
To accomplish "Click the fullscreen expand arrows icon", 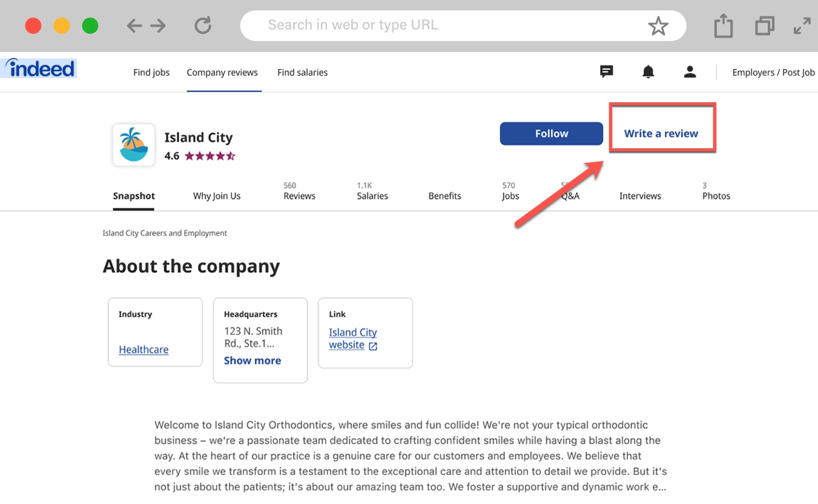I will [802, 25].
